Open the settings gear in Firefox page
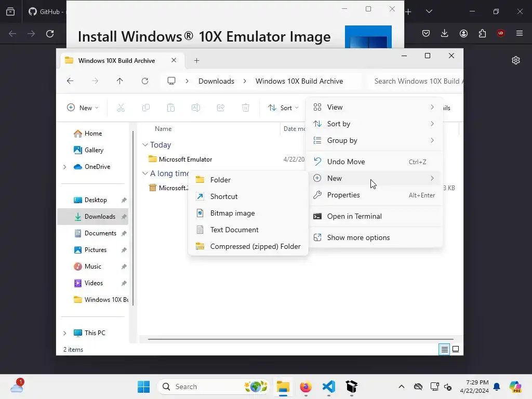 [516, 60]
